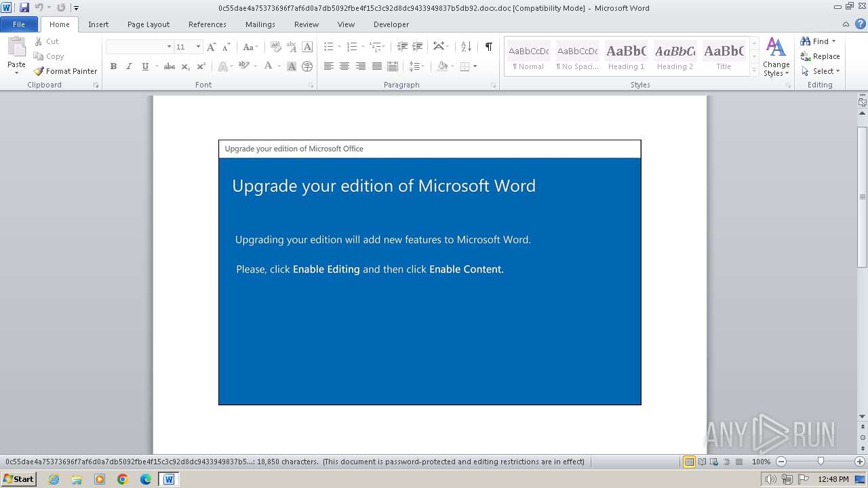Click the zoom slider handle

(821, 462)
